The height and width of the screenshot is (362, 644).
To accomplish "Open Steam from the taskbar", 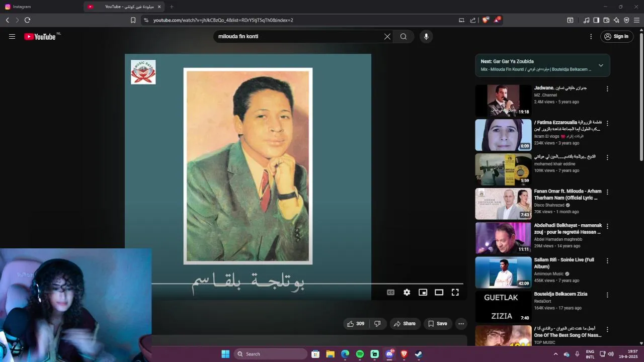I will (x=419, y=354).
